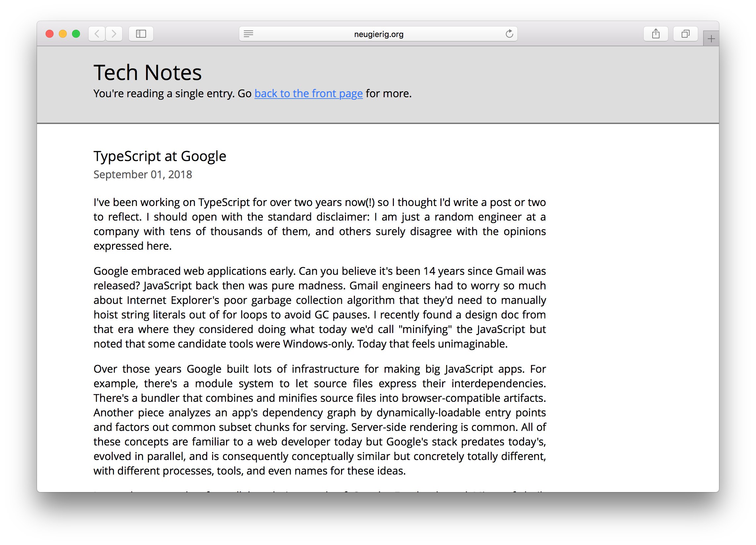Click the neugierig.org address field
Image resolution: width=756 pixels, height=545 pixels.
click(x=378, y=34)
